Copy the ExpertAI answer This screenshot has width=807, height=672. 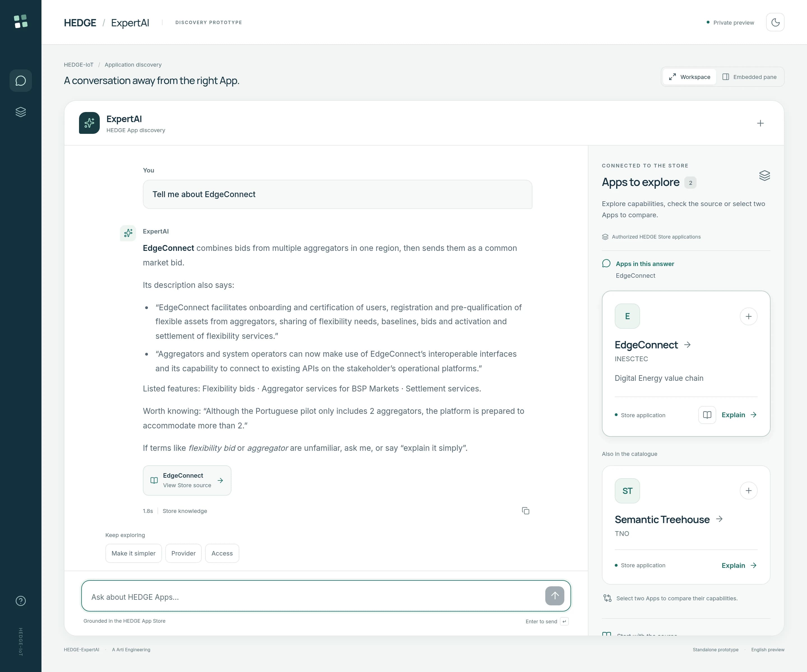coord(525,511)
